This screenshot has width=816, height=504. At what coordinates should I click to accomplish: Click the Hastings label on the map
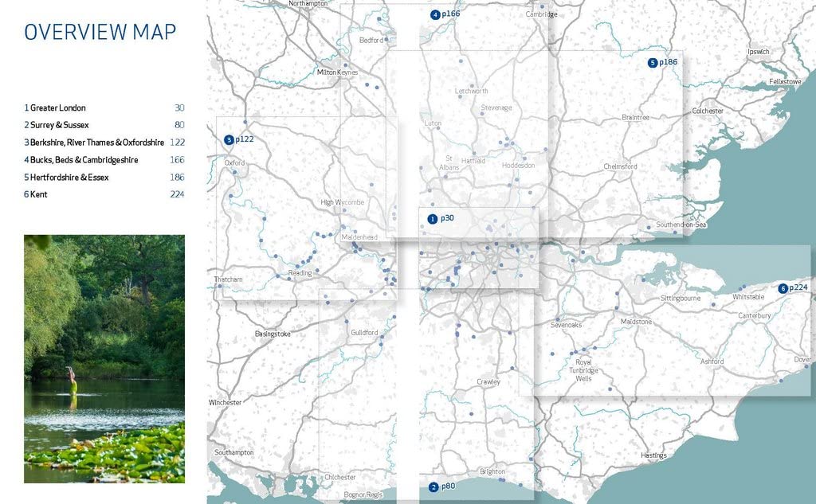tap(654, 455)
